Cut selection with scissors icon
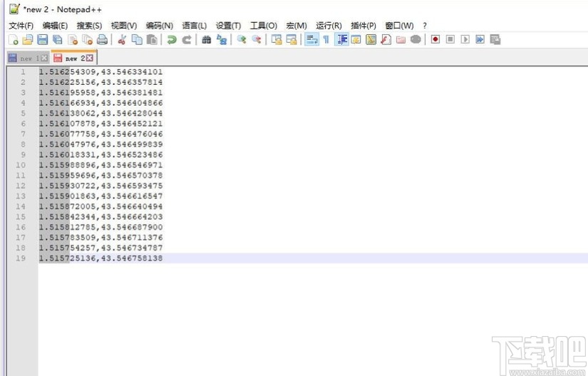588x376 pixels. [122, 39]
